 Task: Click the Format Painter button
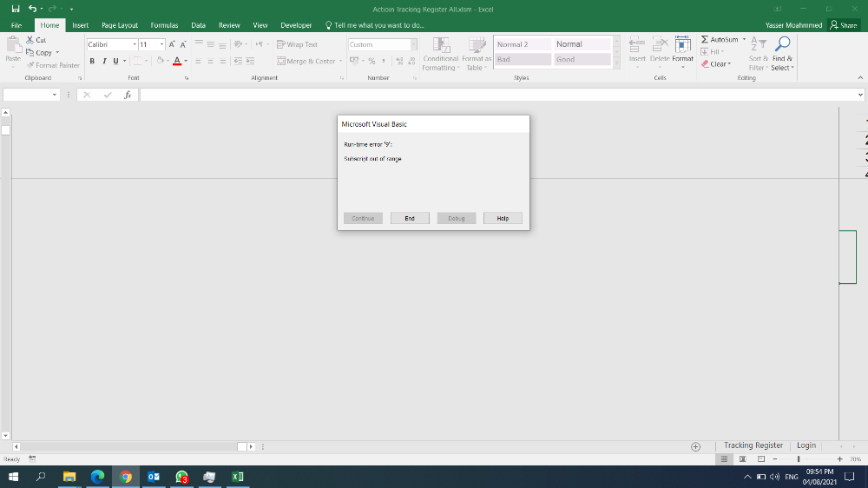[53, 65]
